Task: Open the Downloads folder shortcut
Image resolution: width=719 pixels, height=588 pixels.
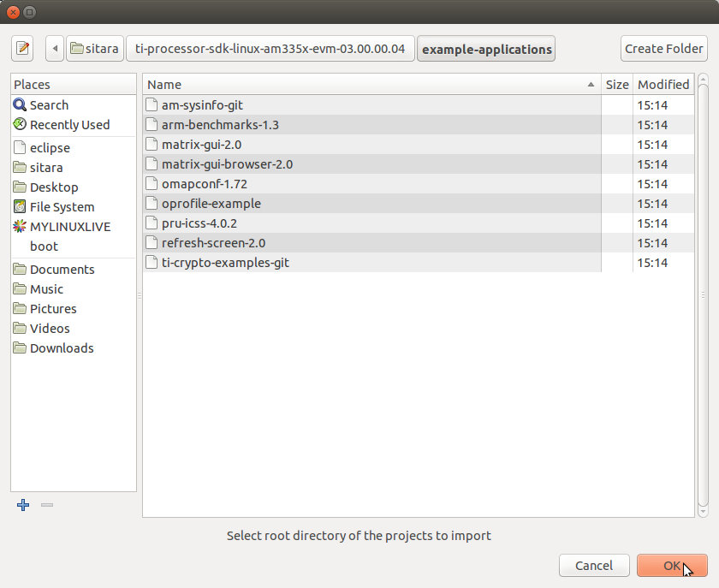Action: (59, 347)
